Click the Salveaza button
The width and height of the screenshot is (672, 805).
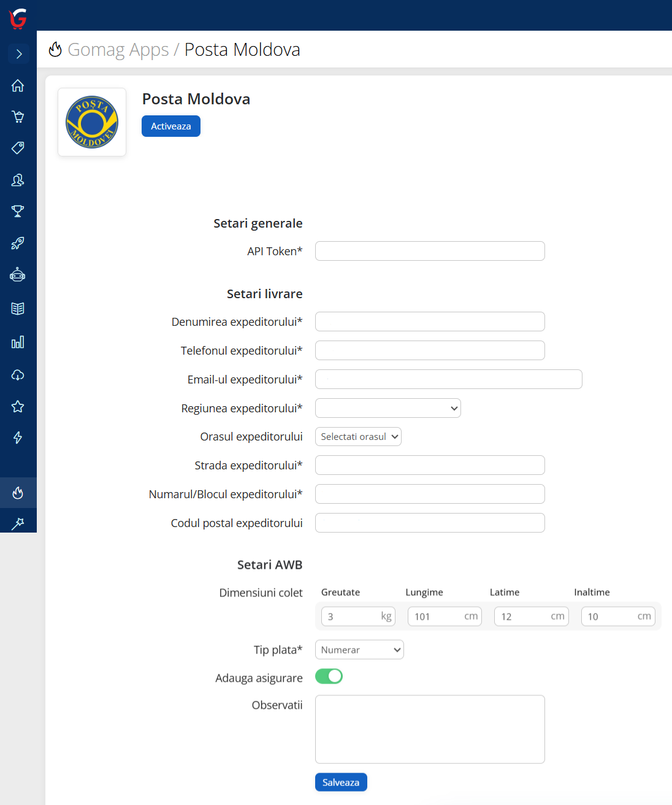(341, 782)
